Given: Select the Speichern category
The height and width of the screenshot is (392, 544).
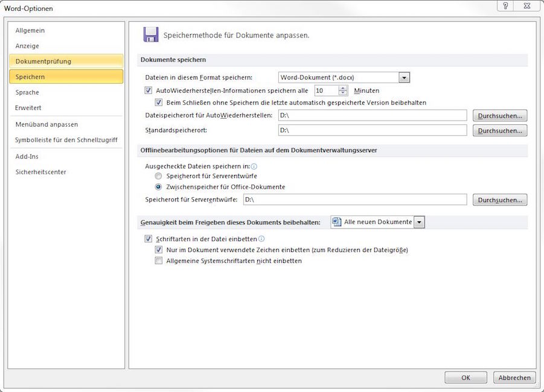Looking at the screenshot, I should pyautogui.click(x=66, y=77).
